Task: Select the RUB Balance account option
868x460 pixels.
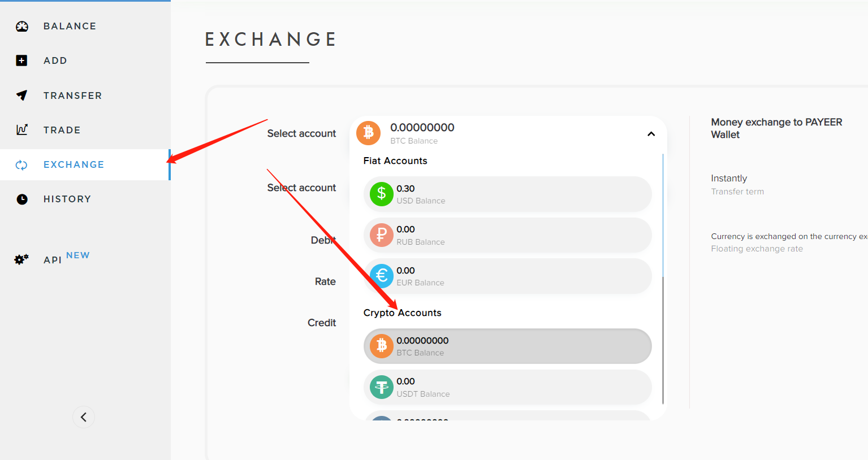Action: pos(507,235)
